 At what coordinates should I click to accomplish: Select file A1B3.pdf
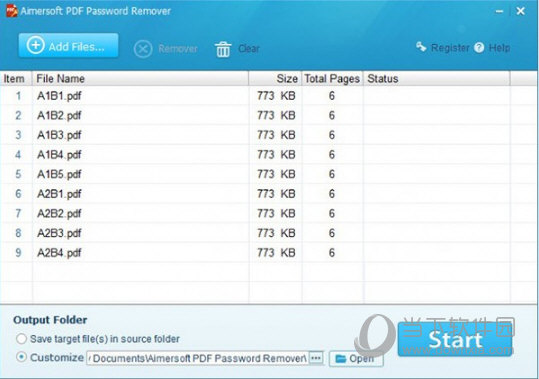[x=59, y=135]
